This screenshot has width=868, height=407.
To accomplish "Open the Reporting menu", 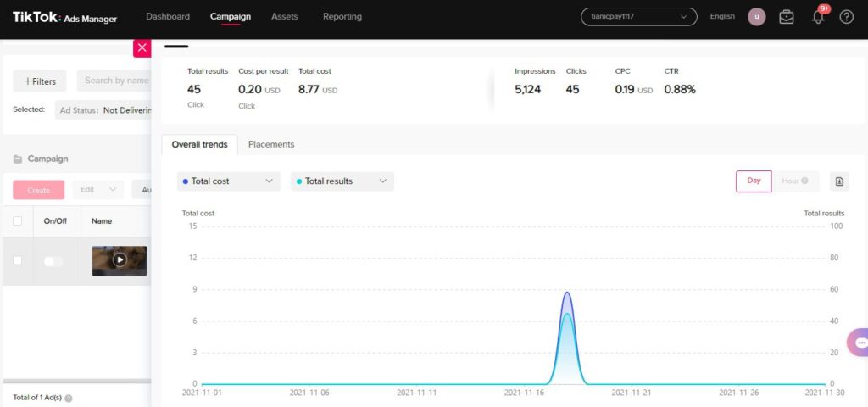I will (342, 17).
